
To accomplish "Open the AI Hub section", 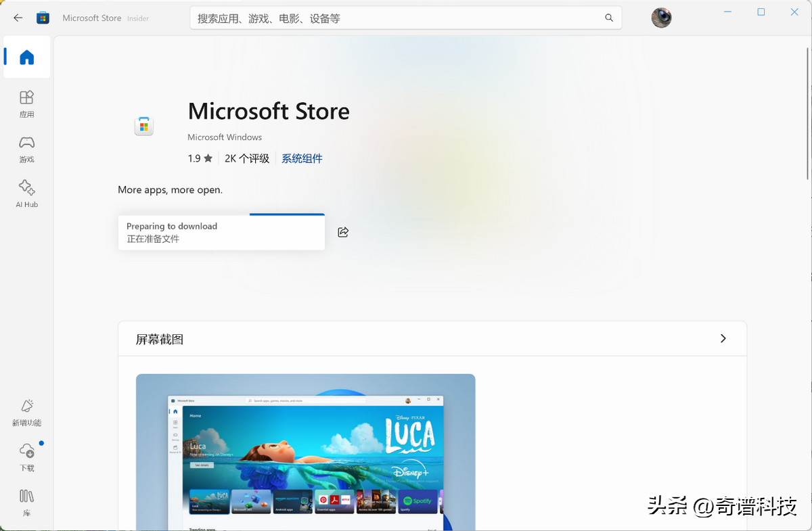I will click(27, 193).
